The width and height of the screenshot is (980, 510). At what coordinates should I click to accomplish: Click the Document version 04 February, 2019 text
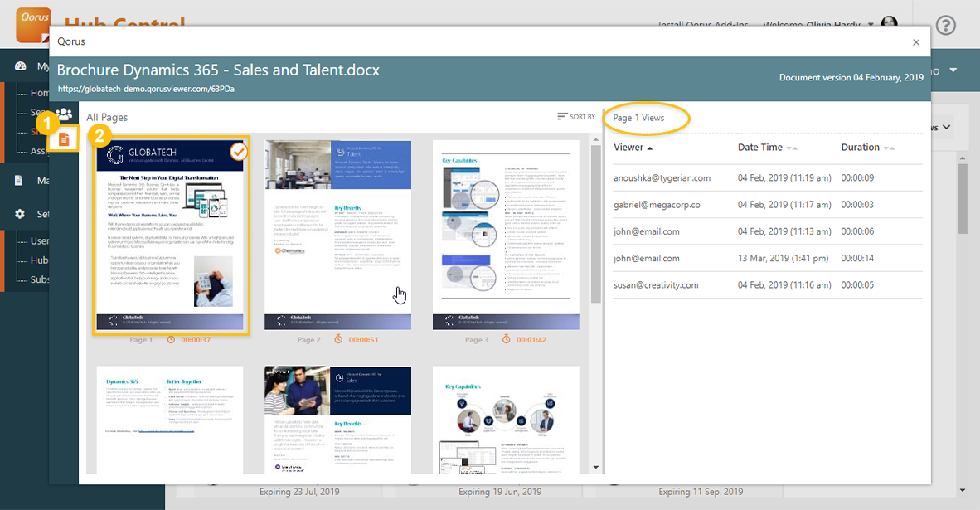[851, 77]
